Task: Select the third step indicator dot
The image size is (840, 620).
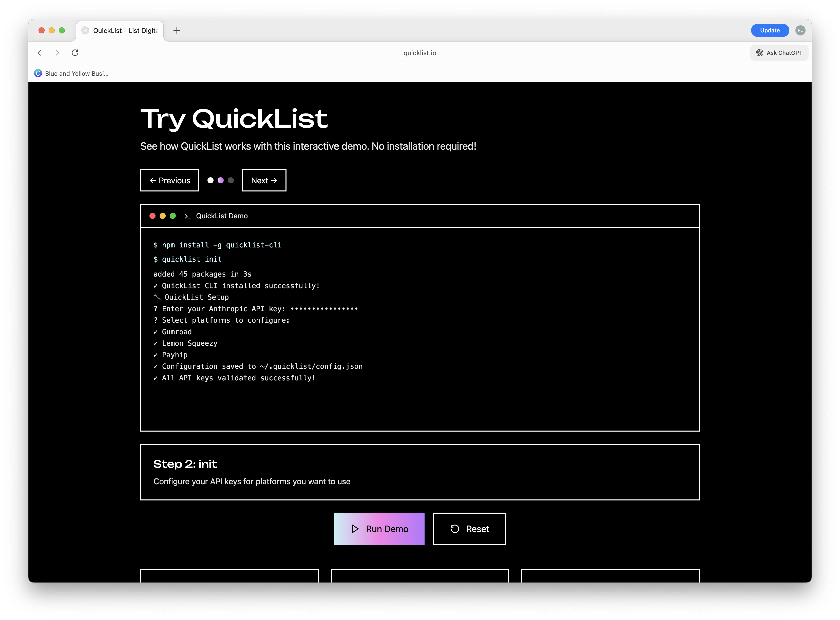Action: point(231,180)
